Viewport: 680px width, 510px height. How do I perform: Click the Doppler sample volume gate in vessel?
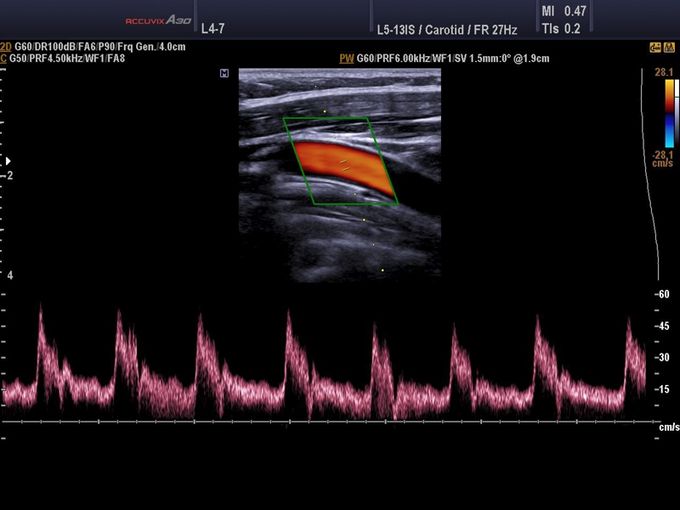(x=343, y=164)
